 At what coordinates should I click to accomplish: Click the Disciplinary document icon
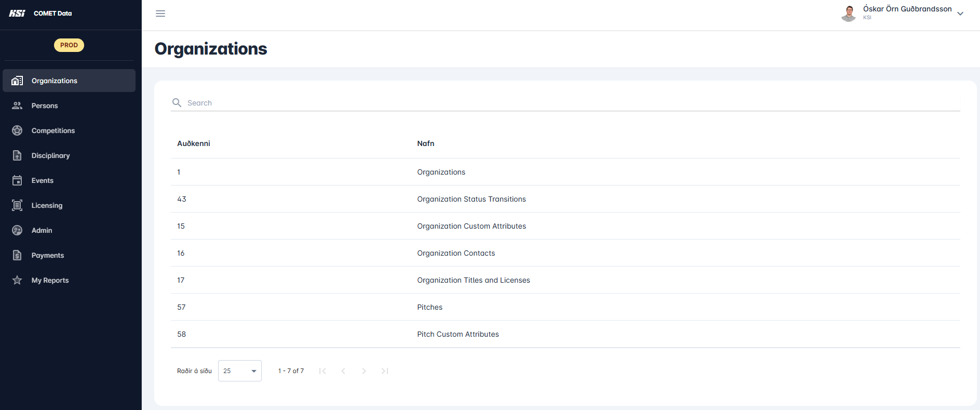pos(17,155)
